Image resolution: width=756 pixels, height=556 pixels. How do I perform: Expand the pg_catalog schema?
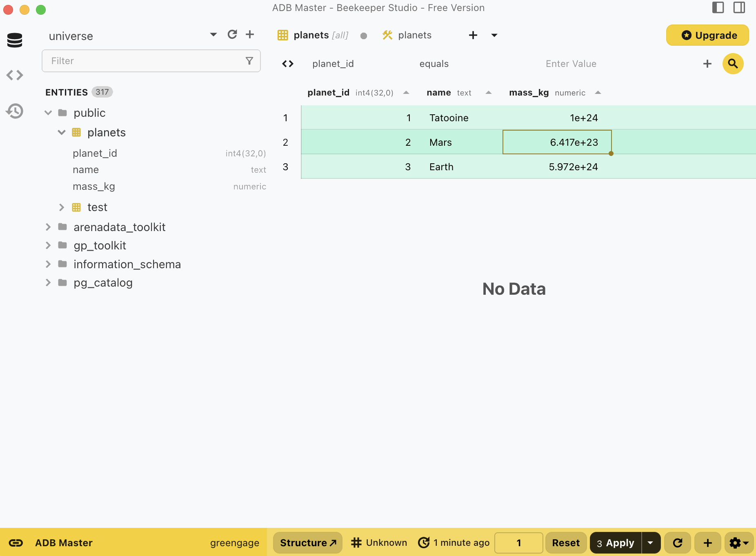click(x=48, y=282)
